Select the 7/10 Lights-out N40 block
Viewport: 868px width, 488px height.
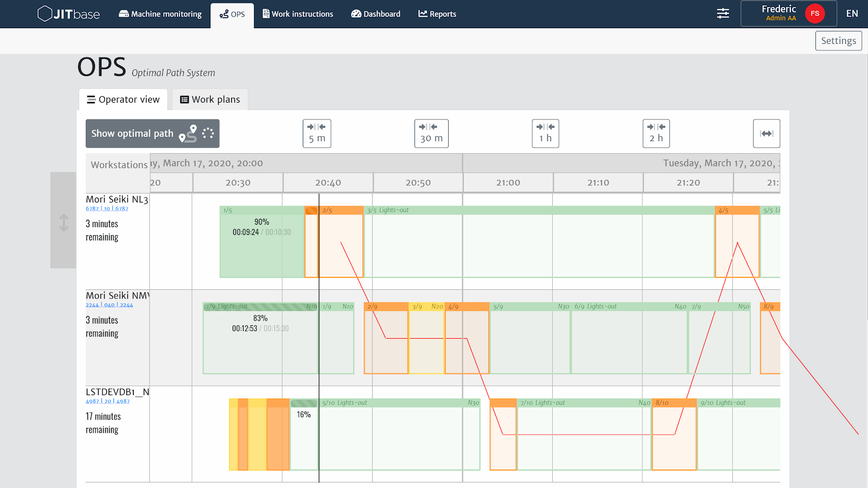click(584, 434)
